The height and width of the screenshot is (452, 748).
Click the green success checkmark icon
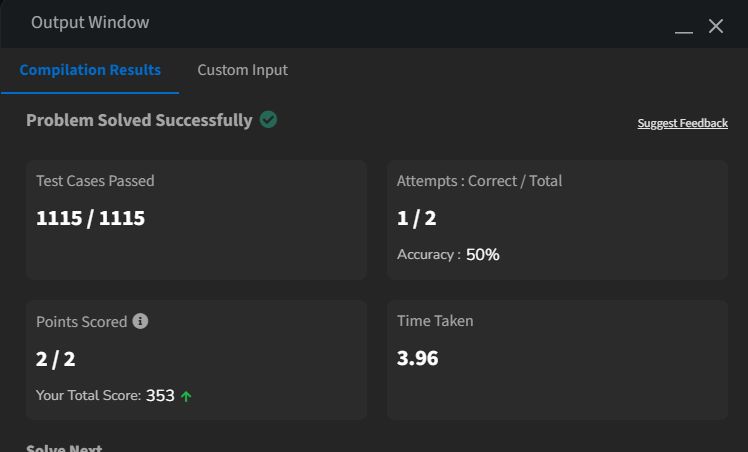(x=268, y=120)
